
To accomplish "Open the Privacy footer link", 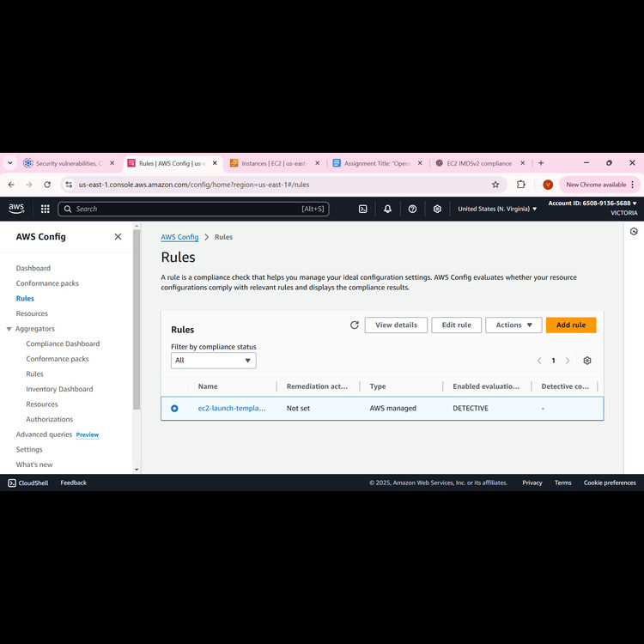I will [532, 483].
